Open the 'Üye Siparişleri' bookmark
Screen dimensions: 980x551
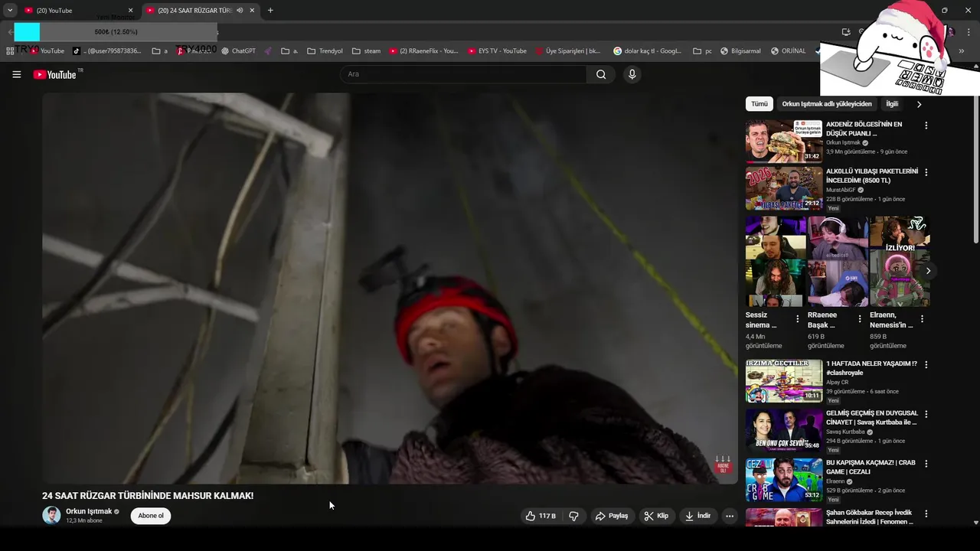[x=567, y=51]
